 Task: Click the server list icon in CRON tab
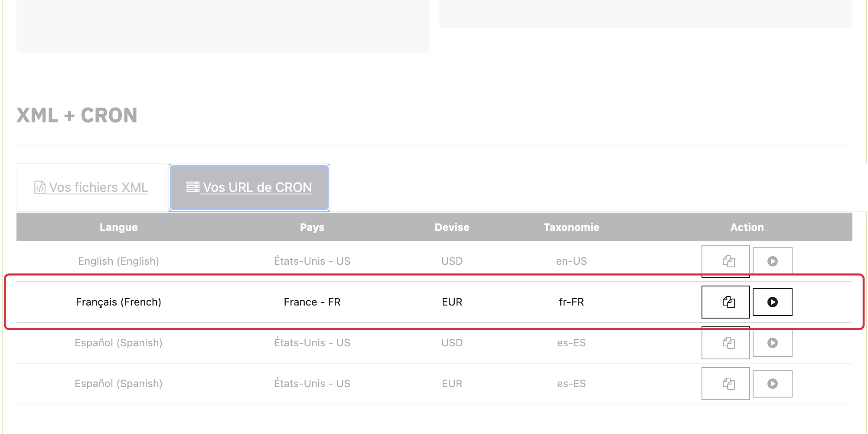[193, 187]
